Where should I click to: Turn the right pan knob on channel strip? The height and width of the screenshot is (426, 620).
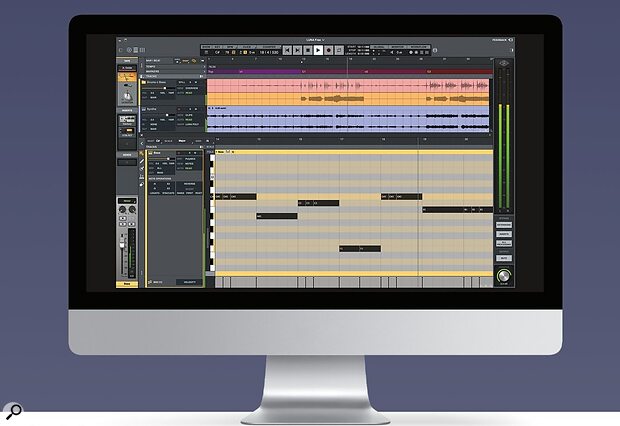[x=132, y=210]
